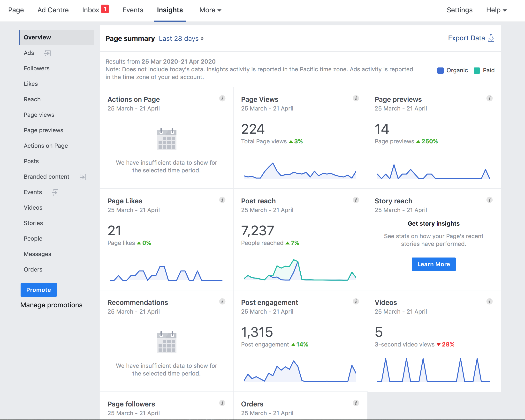Click the Story reach info icon
Viewport: 525px width, 420px height.
point(489,200)
